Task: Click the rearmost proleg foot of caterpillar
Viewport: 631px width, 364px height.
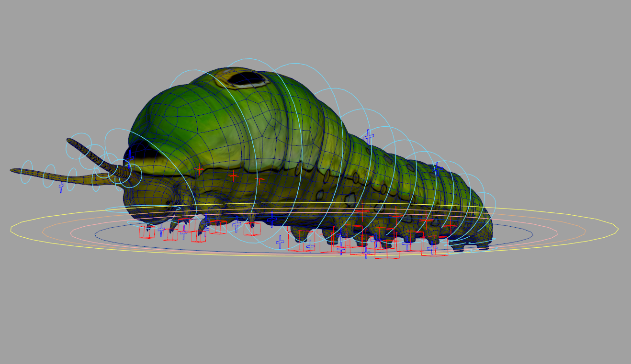Action: 483,246
